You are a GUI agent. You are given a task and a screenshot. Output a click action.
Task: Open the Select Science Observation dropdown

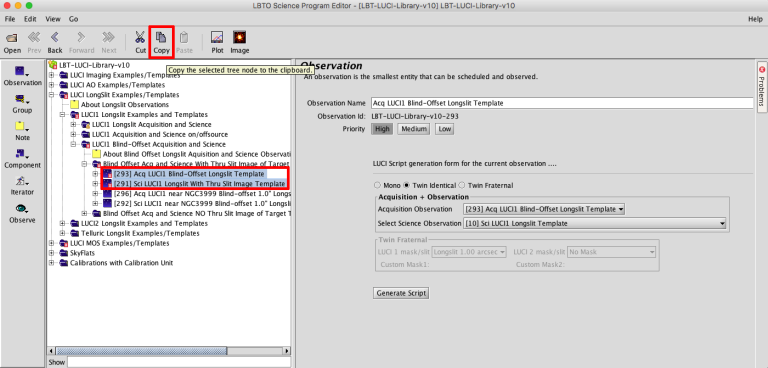click(594, 223)
